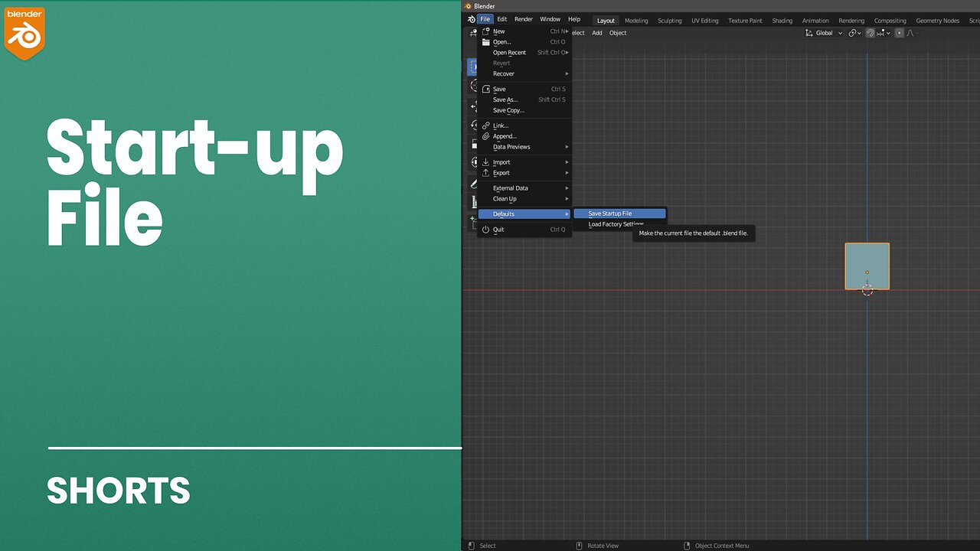Screen dimensions: 980x551
Task: Toggle proportional editing
Action: click(900, 33)
